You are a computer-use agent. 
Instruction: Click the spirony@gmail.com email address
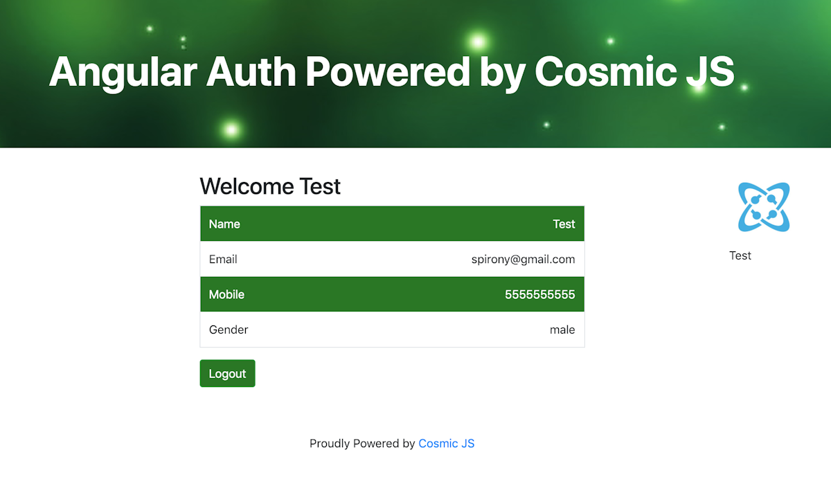click(523, 260)
